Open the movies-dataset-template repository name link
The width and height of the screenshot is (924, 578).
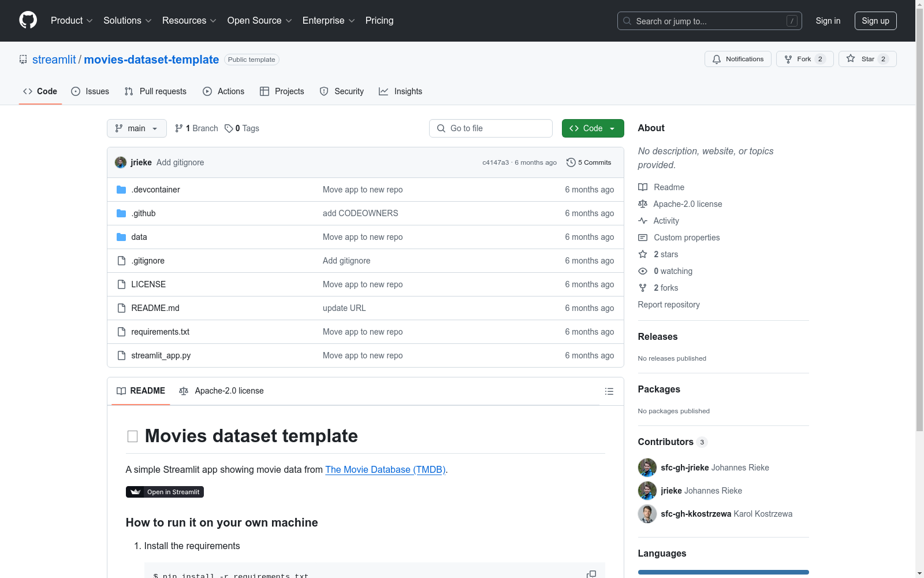pos(151,60)
